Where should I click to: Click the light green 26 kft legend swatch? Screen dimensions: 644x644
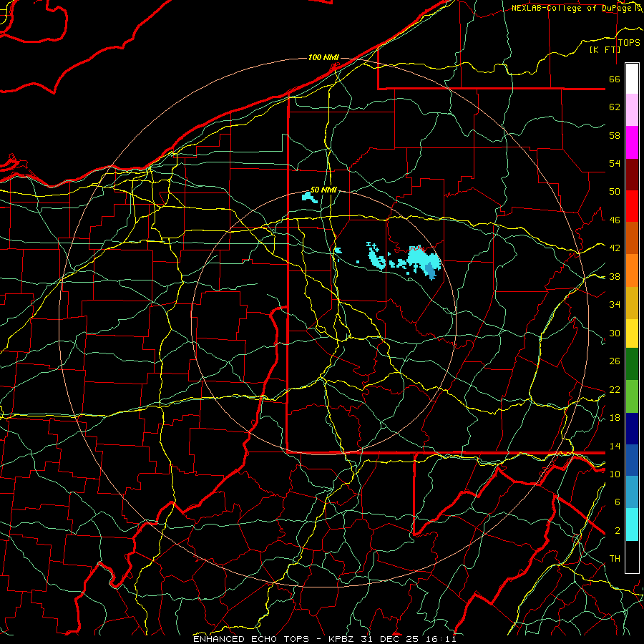point(632,396)
